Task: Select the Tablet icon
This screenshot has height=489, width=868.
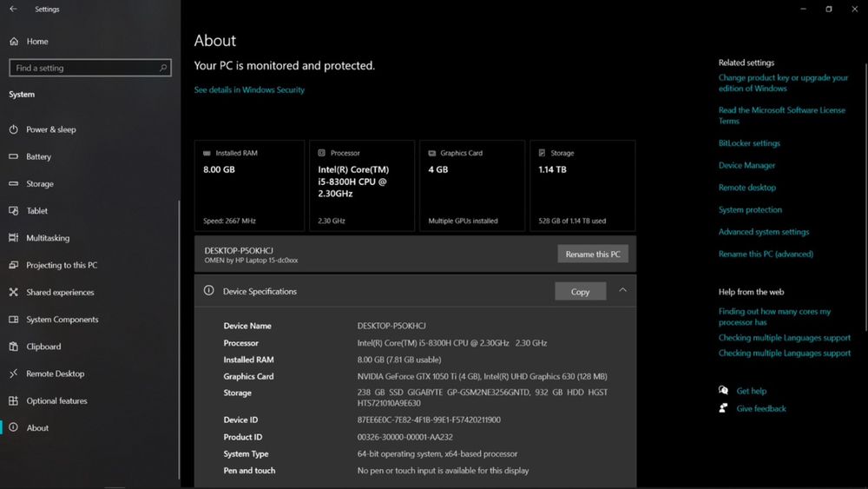Action: [x=14, y=210]
